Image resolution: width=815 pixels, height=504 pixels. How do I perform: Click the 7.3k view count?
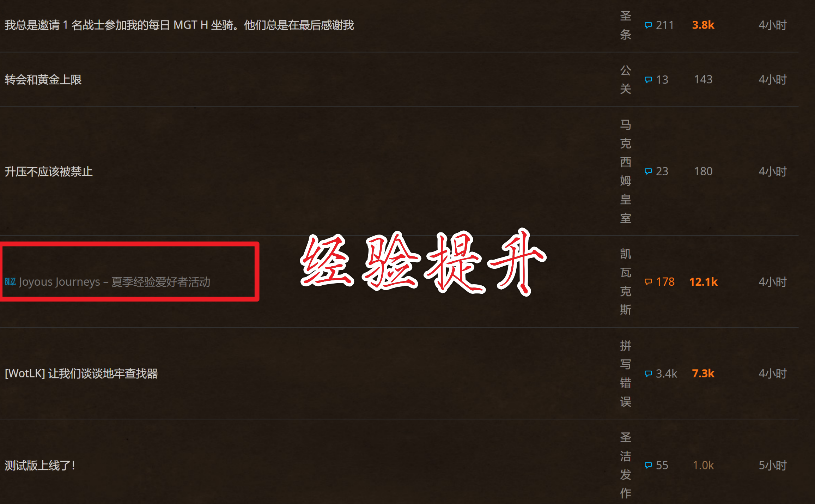703,374
